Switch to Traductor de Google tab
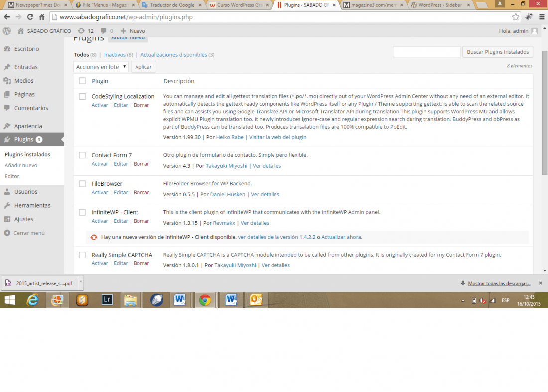The height and width of the screenshot is (392, 548). 171,5
